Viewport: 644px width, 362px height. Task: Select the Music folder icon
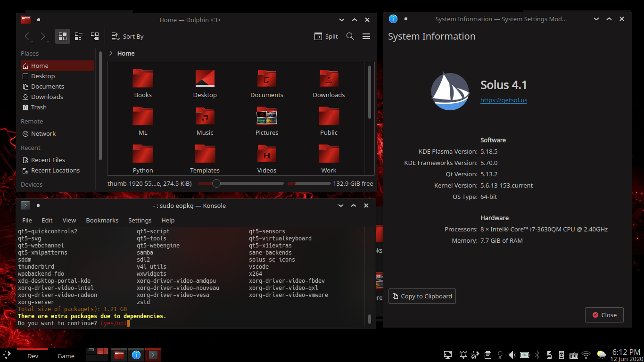tap(205, 116)
